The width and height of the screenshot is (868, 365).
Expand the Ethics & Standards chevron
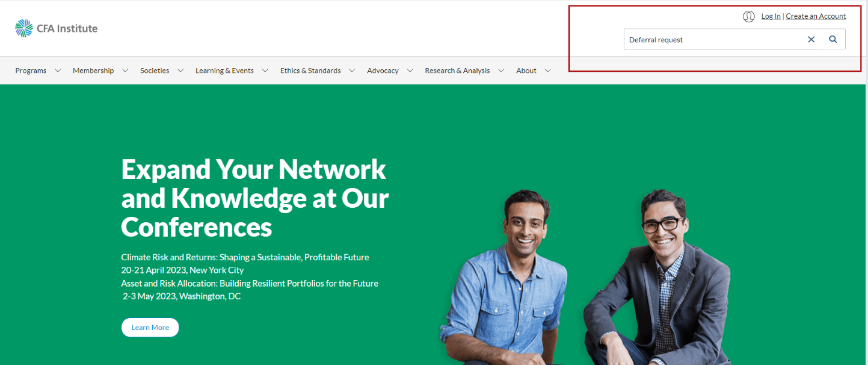point(352,70)
